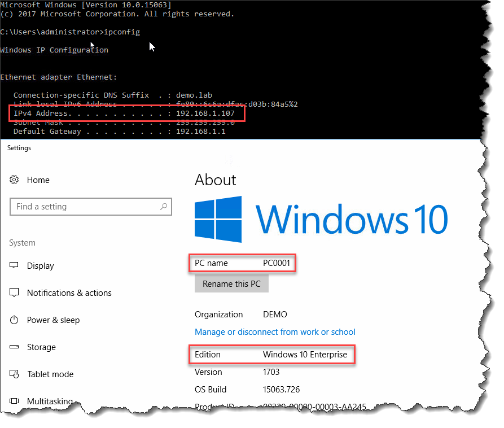The image size is (504, 428).
Task: Select the Organization value DEMO
Action: click(x=275, y=314)
